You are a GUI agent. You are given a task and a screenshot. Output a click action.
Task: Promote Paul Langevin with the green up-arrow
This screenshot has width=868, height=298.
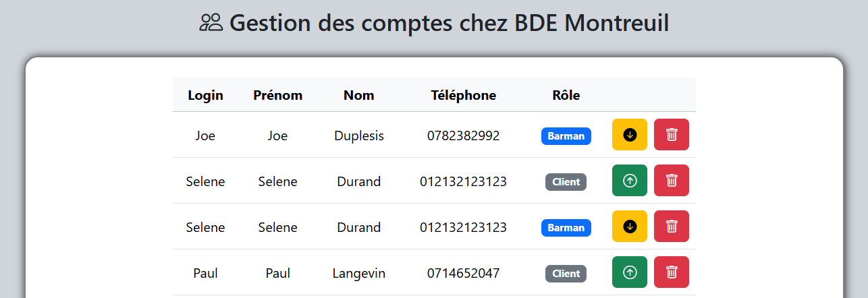(x=629, y=272)
